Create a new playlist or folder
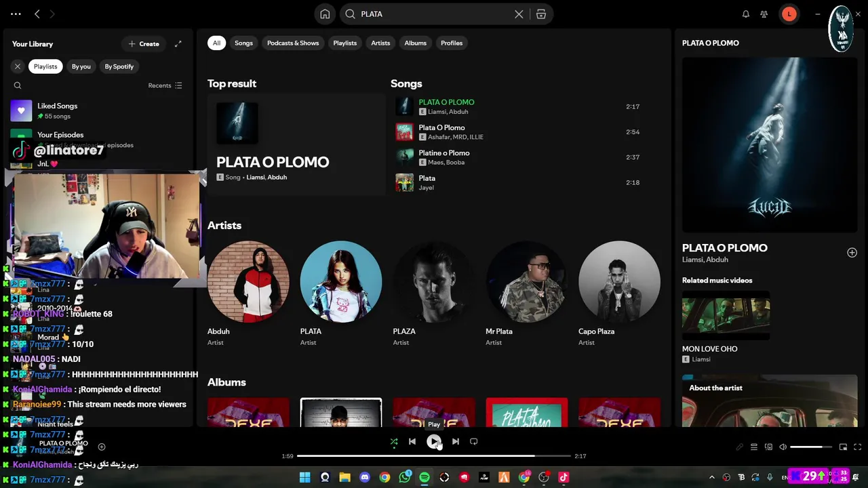 tap(144, 44)
